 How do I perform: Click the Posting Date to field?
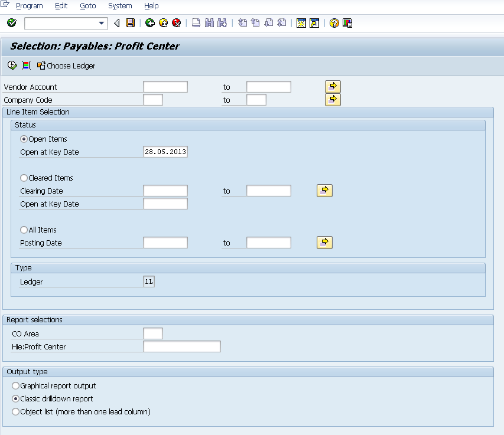coord(269,243)
